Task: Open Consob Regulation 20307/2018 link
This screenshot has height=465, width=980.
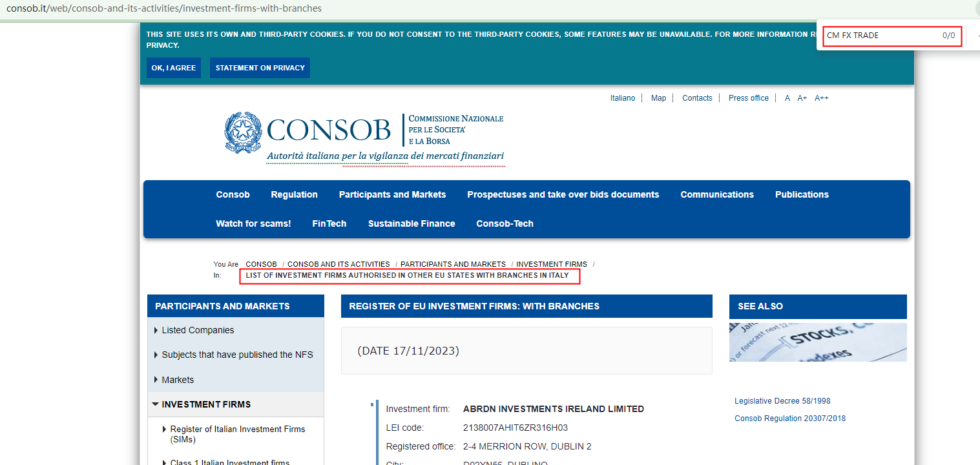Action: tap(790, 418)
